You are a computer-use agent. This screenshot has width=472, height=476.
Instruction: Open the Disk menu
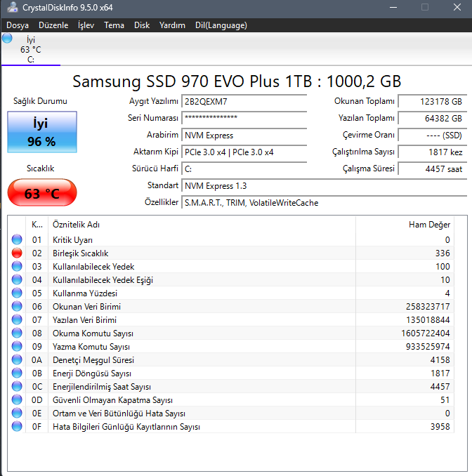click(142, 25)
